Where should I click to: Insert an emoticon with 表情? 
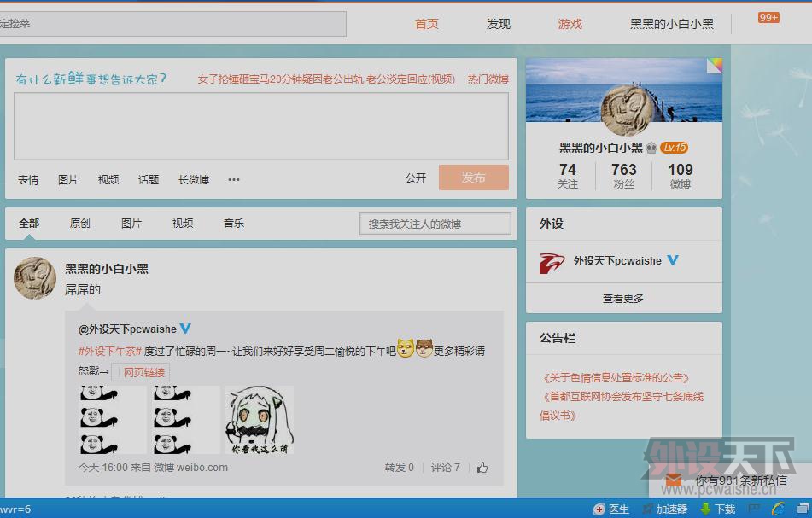pos(28,179)
